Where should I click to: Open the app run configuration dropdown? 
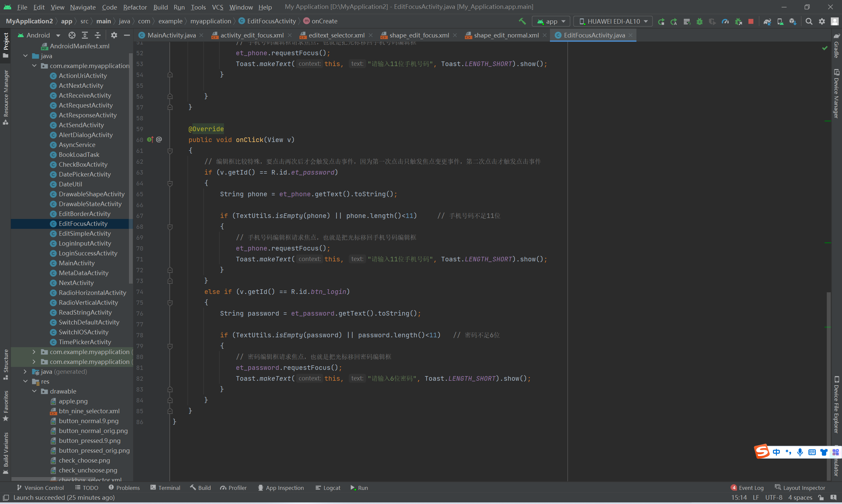[551, 21]
